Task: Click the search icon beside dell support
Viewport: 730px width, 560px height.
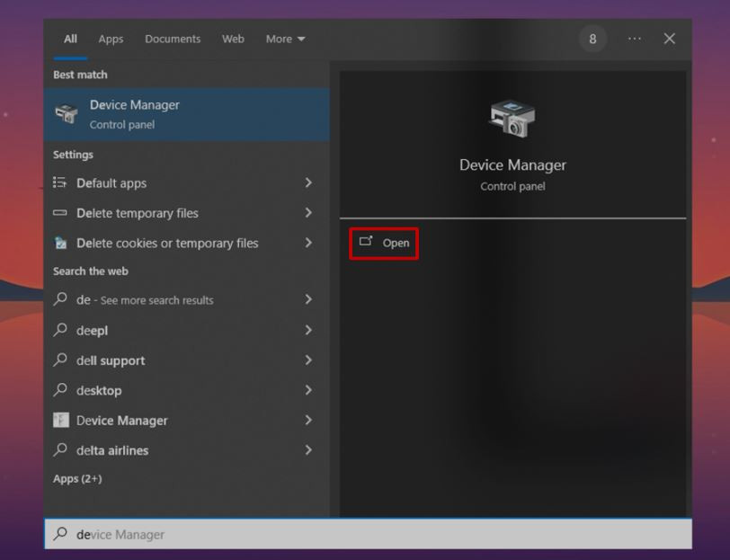Action: pos(60,360)
